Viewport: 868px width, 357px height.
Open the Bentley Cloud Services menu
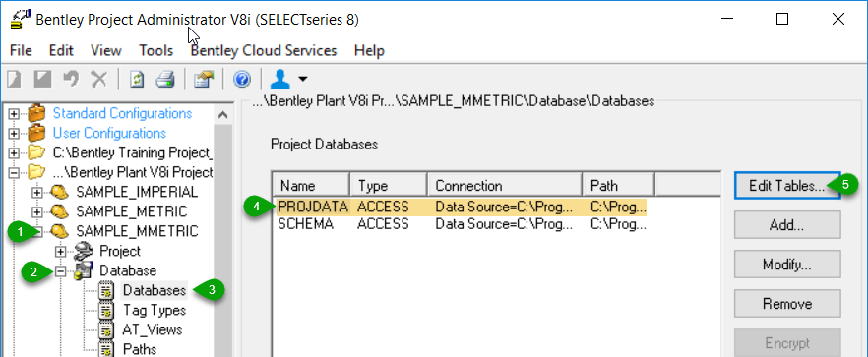pos(264,51)
